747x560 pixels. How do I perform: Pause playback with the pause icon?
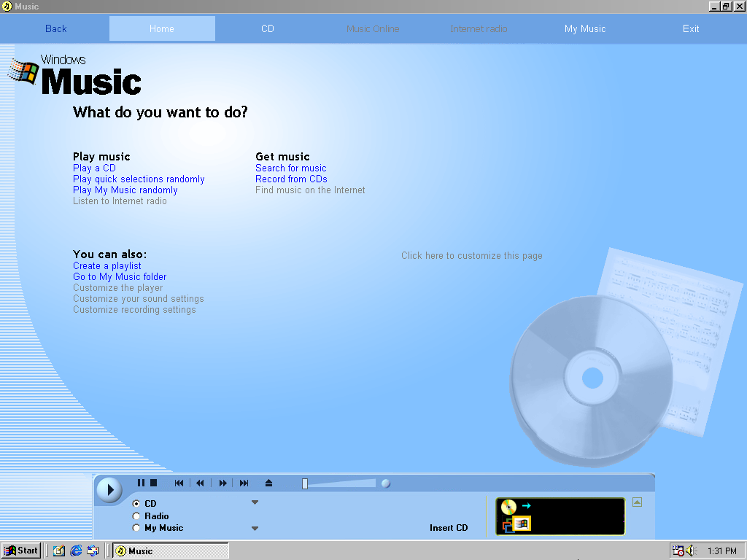(141, 483)
